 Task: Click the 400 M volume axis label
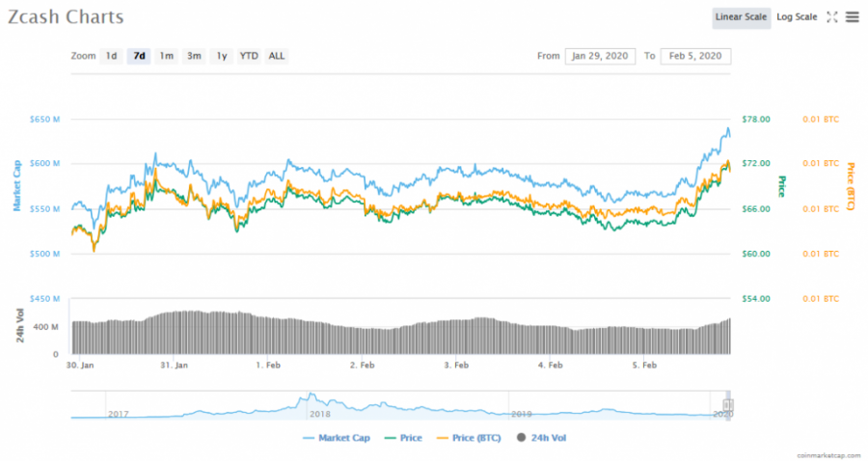[x=45, y=327]
